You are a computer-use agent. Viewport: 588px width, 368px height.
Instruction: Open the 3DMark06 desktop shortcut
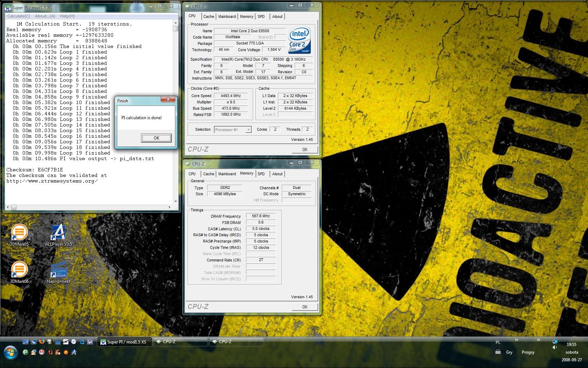pos(19,272)
